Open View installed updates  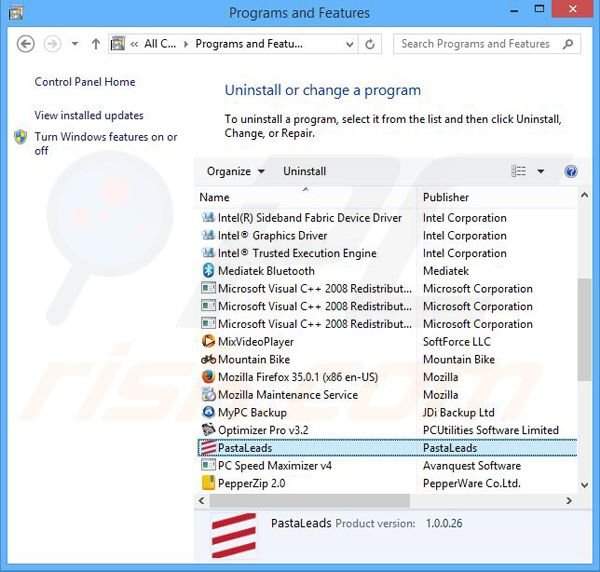89,115
